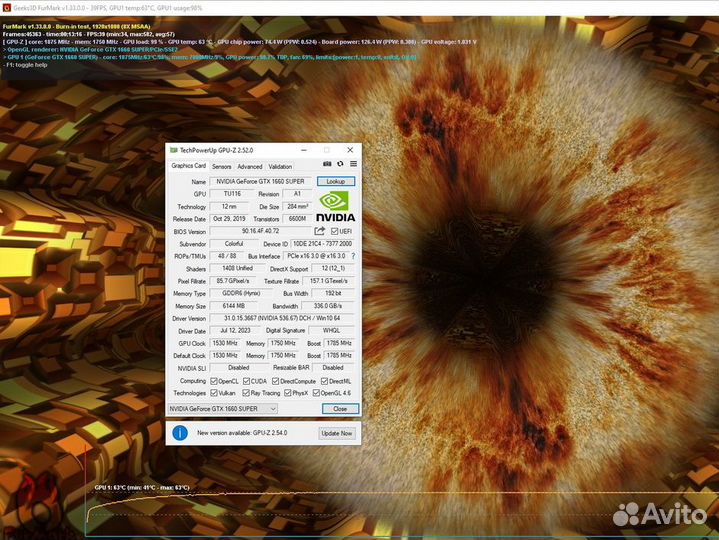
Task: Select the Validation tab
Action: click(x=281, y=166)
